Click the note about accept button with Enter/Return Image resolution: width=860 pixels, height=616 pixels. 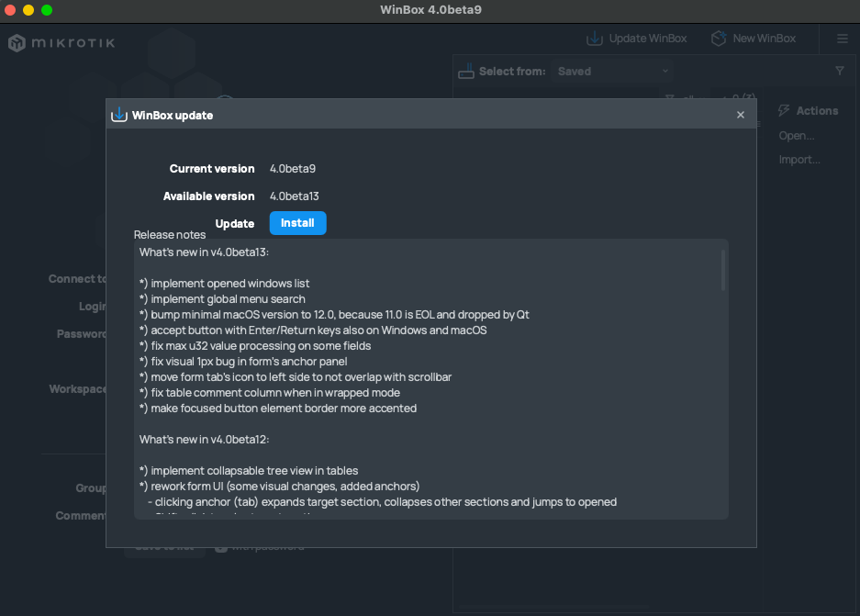pos(313,330)
